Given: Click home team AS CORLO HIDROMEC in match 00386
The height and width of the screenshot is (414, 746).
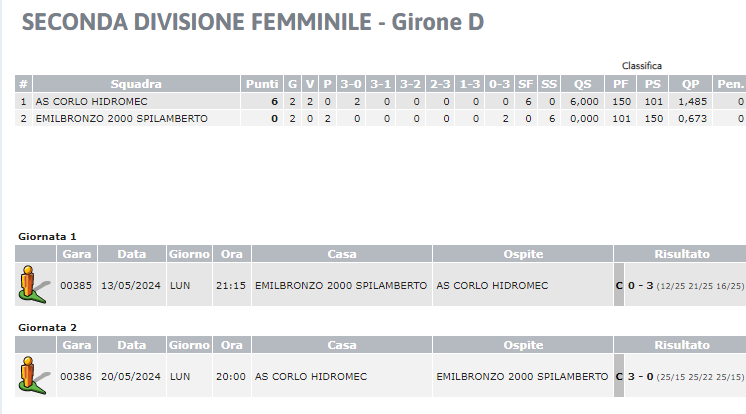Looking at the screenshot, I should coord(311,376).
